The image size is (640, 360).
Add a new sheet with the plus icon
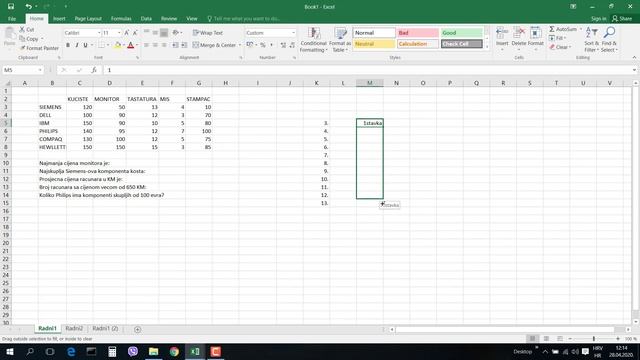coord(138,329)
